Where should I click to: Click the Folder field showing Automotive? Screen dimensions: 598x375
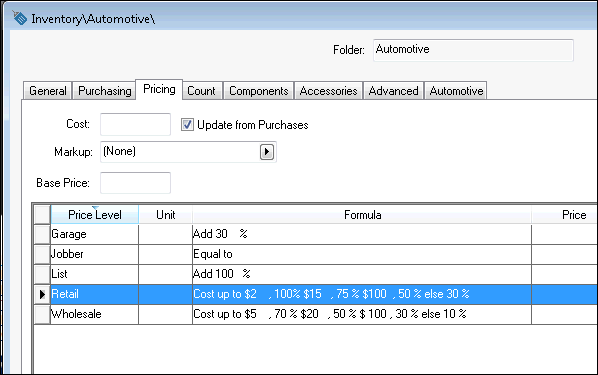(473, 50)
